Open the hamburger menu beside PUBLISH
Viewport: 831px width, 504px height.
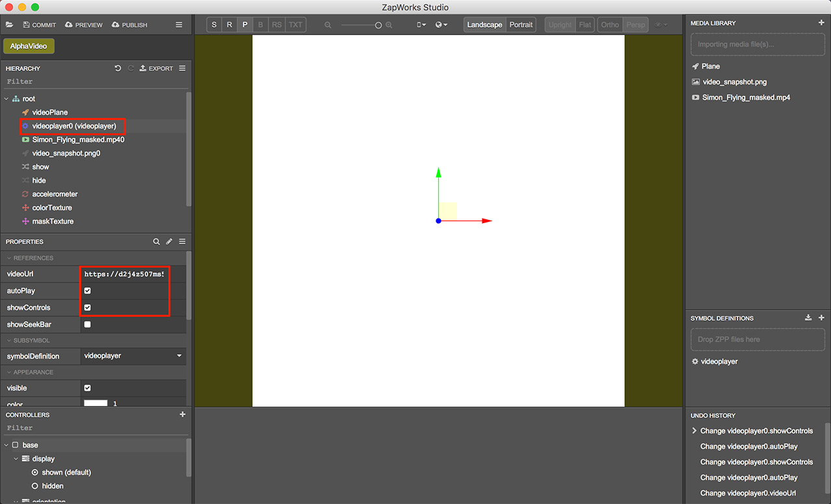[179, 25]
